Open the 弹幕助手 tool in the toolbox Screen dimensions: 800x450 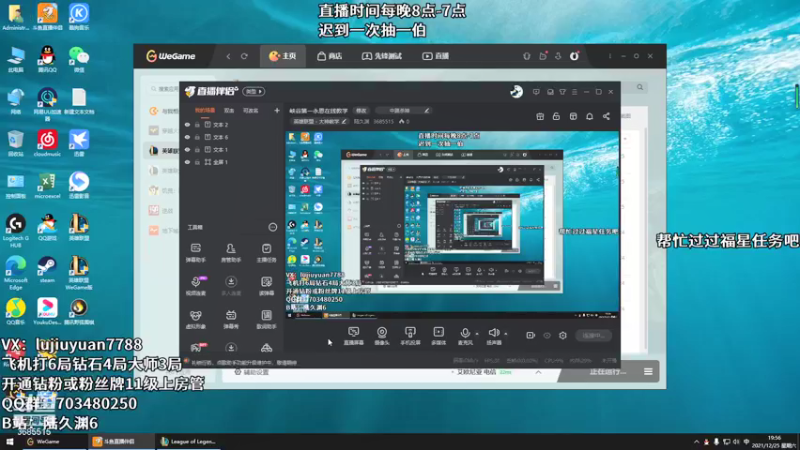pyautogui.click(x=195, y=252)
